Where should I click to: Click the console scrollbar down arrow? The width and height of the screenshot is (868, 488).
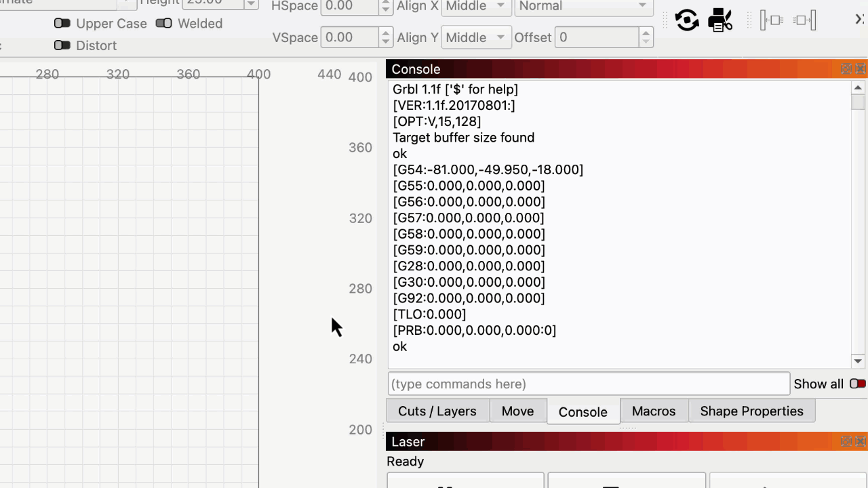click(x=858, y=361)
